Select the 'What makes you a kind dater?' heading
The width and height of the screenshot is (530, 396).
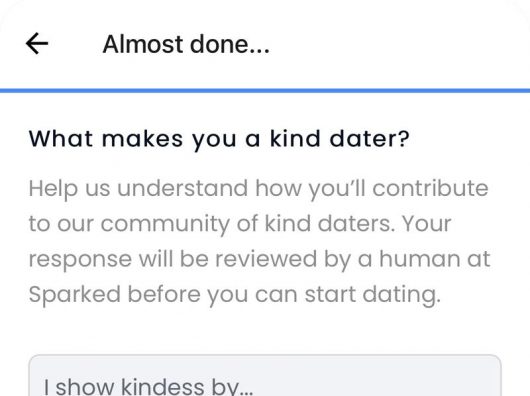click(219, 139)
